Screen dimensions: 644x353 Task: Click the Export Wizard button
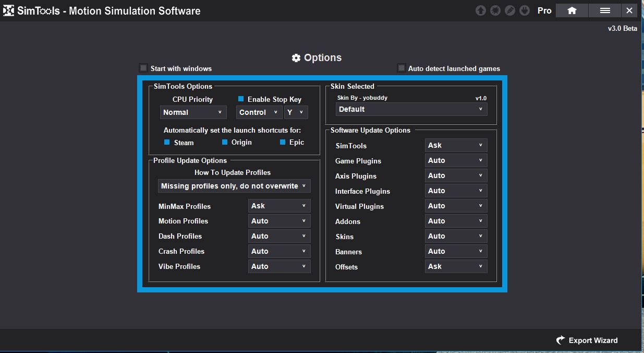tap(587, 340)
